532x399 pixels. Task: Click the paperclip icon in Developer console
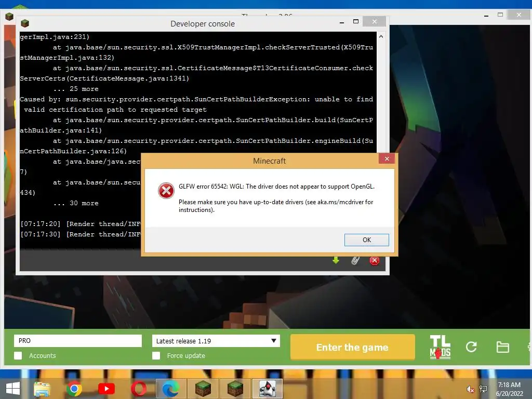(355, 260)
